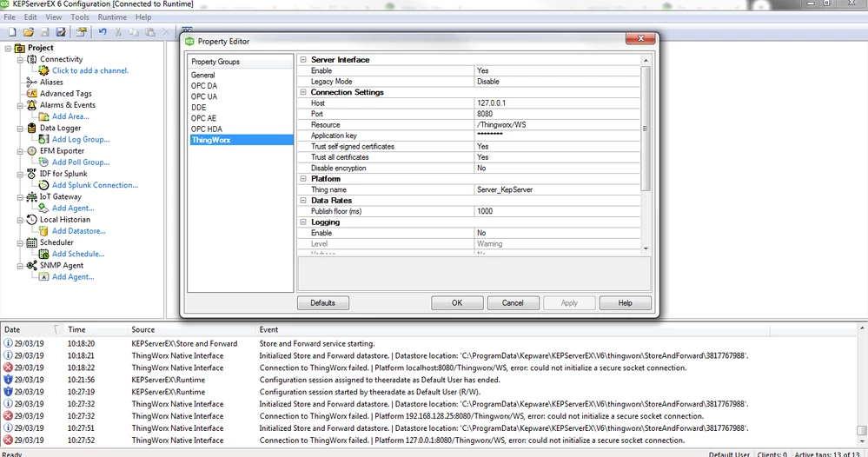The width and height of the screenshot is (868, 457).
Task: Click the Host value 127.0.0.1 field
Action: point(558,103)
